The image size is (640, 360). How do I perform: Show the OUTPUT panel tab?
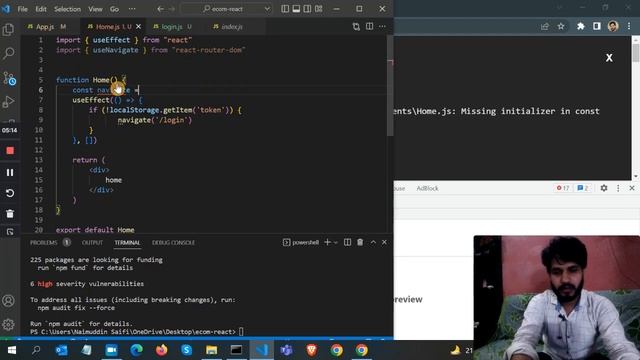click(x=92, y=242)
